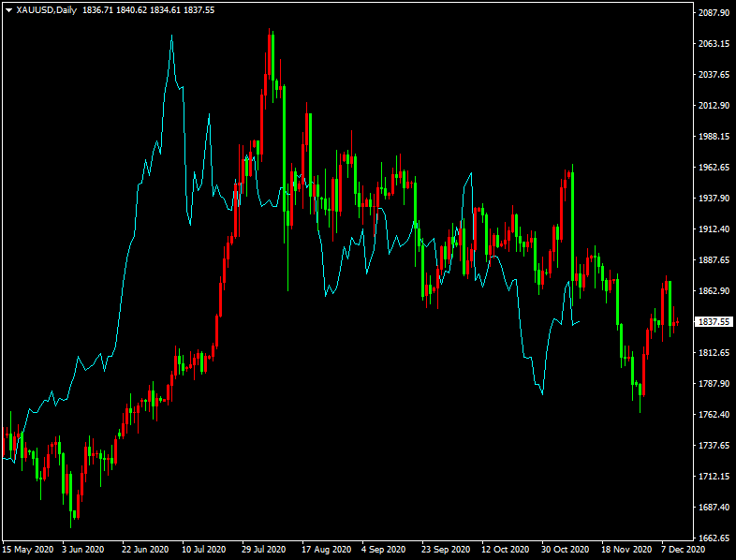
Task: Click the 15 May 2020 date label
Action: (28, 550)
